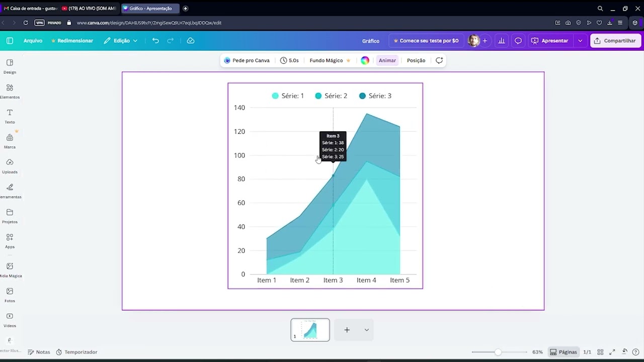Open the Texto panel
This screenshot has width=644, height=362.
10,116
